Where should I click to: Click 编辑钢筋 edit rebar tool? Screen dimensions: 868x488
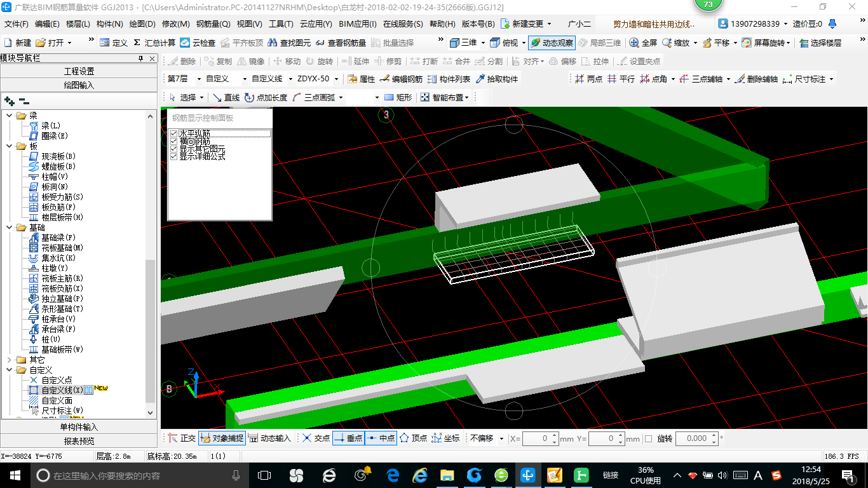401,79
